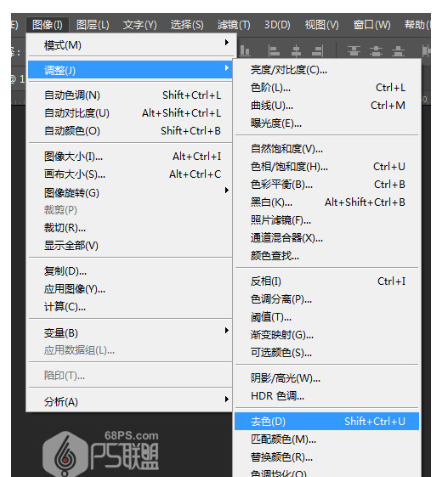Viewport: 445px width, 477px height.
Task: Open the 匹配颜色(M) adjustment
Action: click(327, 439)
